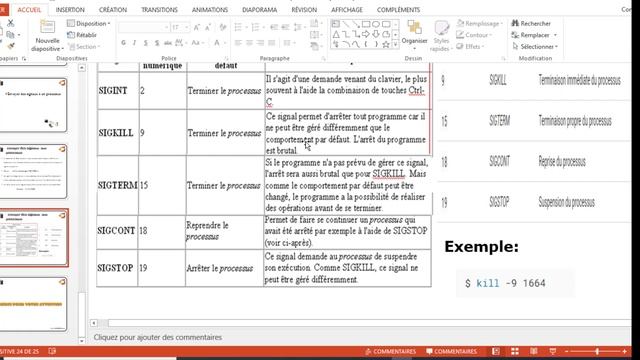
Task: Select the straight line shape in gallery
Action: coord(346,24)
